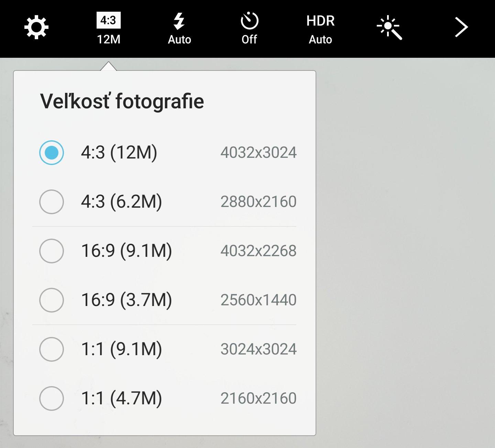Click the 4032x2268 resolution label

258,251
